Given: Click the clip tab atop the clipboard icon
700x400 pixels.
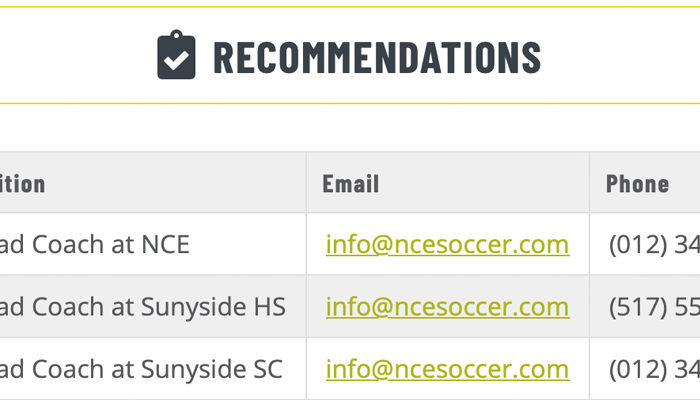Looking at the screenshot, I should click(x=176, y=34).
